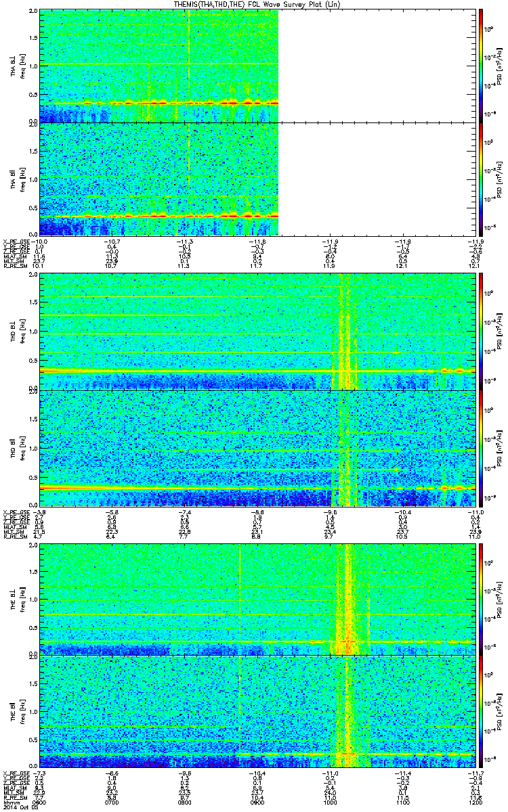Viewport: 508px width, 812px height.
Task: Click the PSD color bar beside THD BII panel
Action: (480, 447)
